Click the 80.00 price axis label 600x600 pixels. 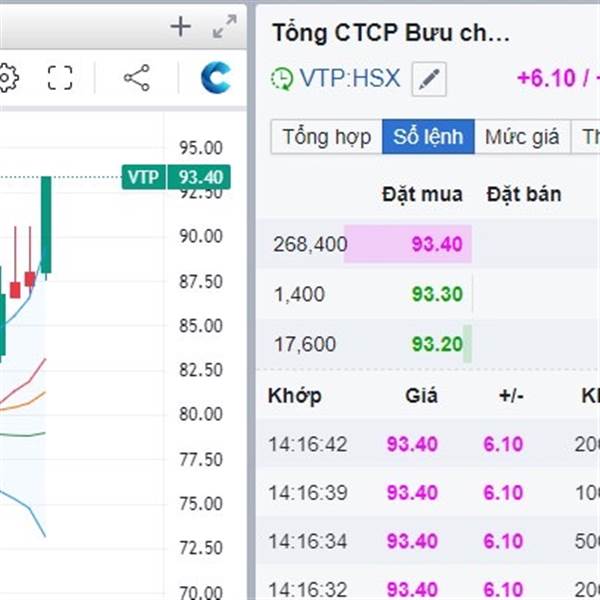click(x=201, y=414)
